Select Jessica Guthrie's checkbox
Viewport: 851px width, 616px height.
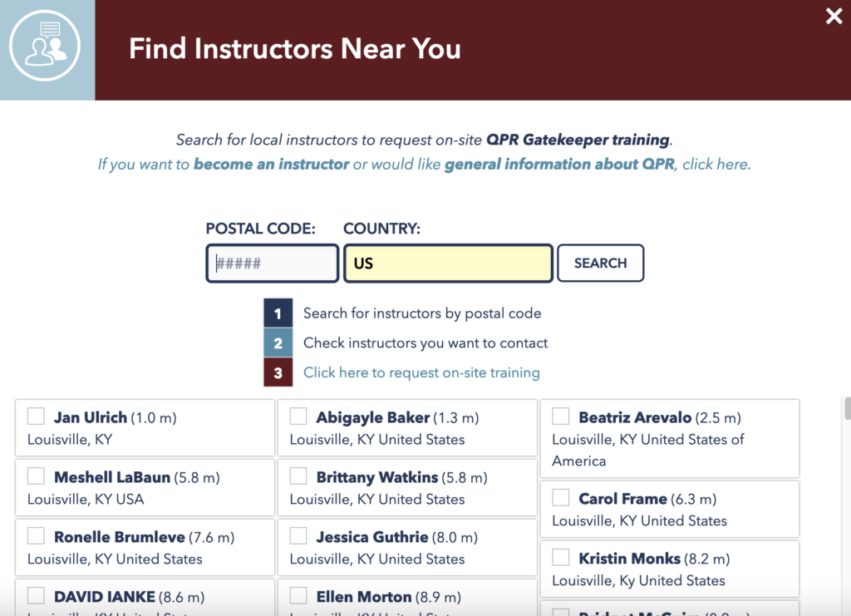[298, 535]
